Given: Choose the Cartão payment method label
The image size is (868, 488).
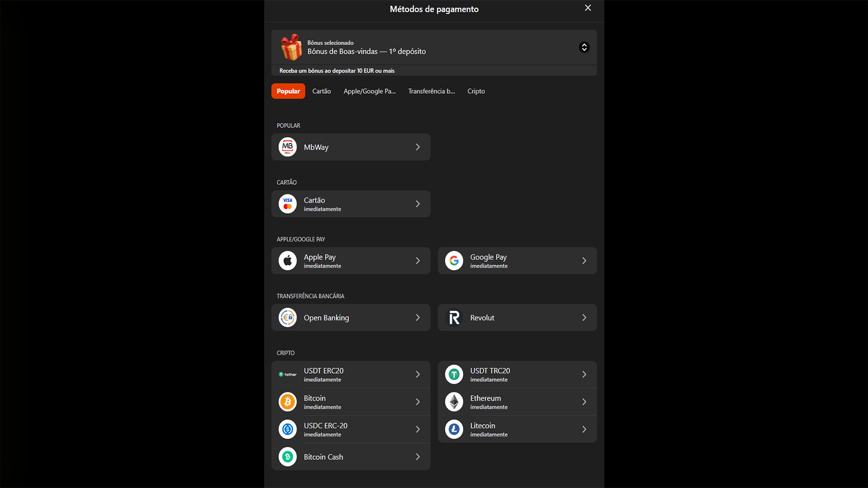Looking at the screenshot, I should coord(315,200).
